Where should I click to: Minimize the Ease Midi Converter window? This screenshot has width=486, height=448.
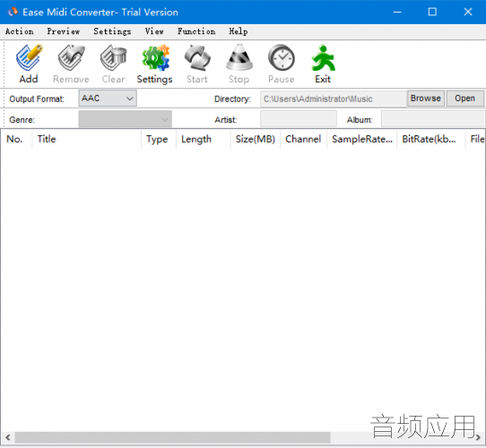tap(397, 12)
